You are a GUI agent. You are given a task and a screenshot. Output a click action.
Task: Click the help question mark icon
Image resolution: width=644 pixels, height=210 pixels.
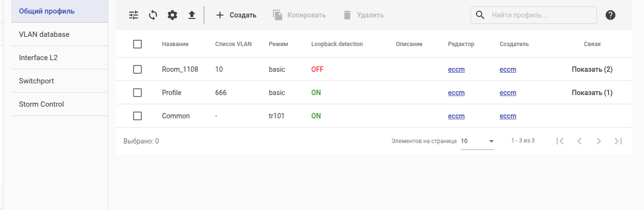point(610,15)
